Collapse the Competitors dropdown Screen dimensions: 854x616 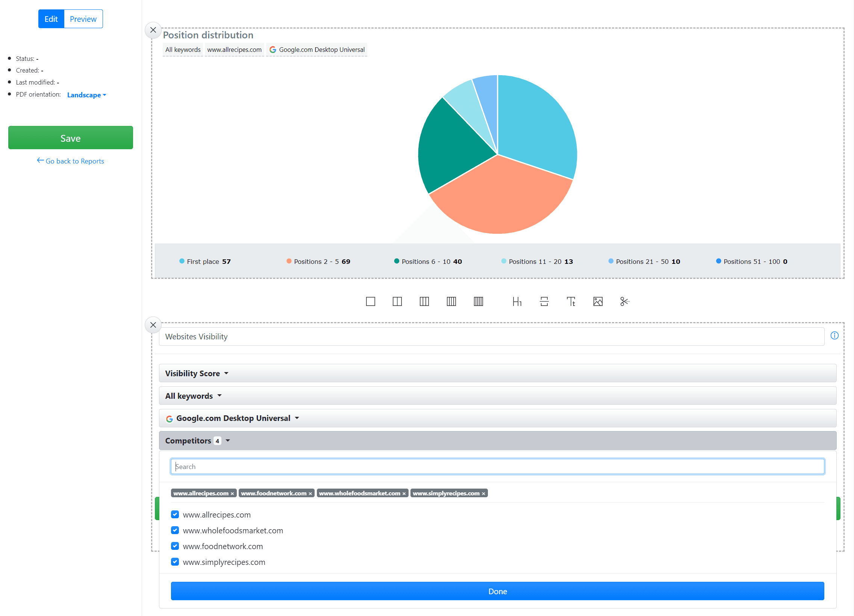(x=497, y=440)
